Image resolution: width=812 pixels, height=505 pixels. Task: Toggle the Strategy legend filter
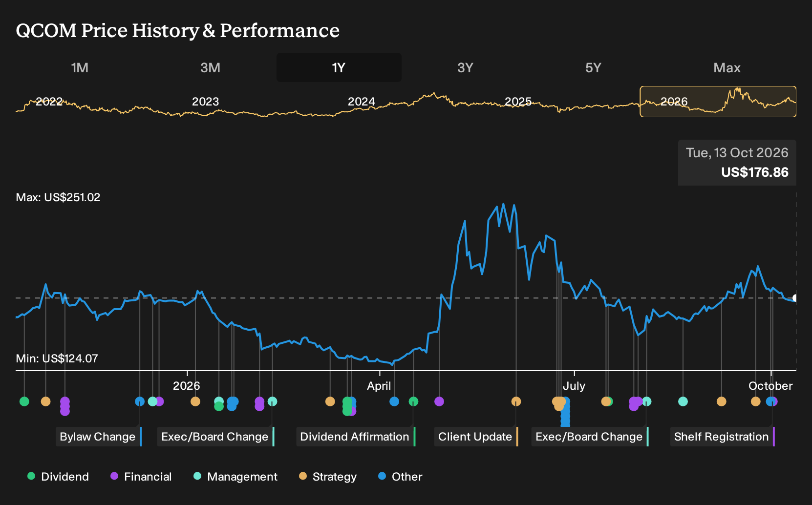(x=327, y=476)
